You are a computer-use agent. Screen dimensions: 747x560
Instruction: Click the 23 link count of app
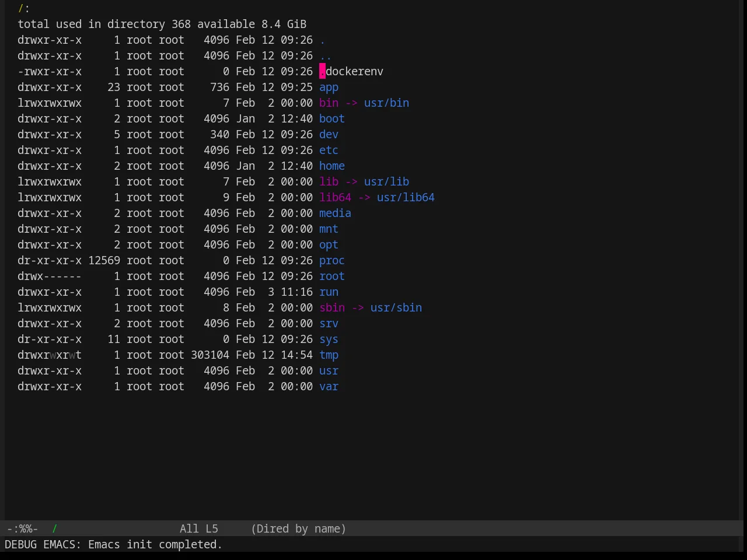tap(114, 87)
